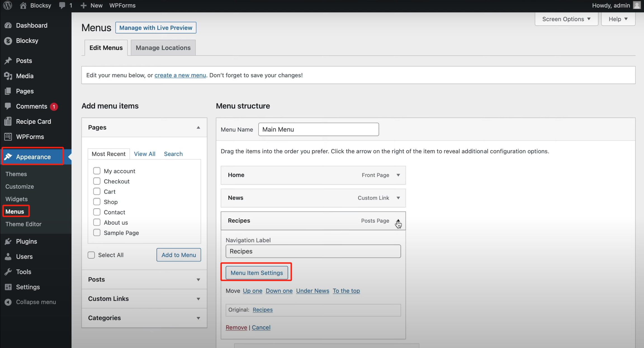Switch to the Manage Locations tab
The width and height of the screenshot is (644, 348).
(x=163, y=48)
